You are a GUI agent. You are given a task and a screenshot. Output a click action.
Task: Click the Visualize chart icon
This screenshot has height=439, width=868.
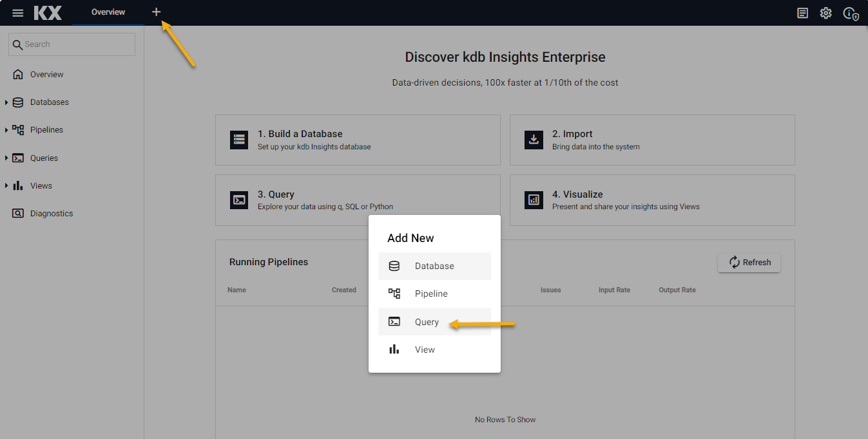click(x=534, y=200)
